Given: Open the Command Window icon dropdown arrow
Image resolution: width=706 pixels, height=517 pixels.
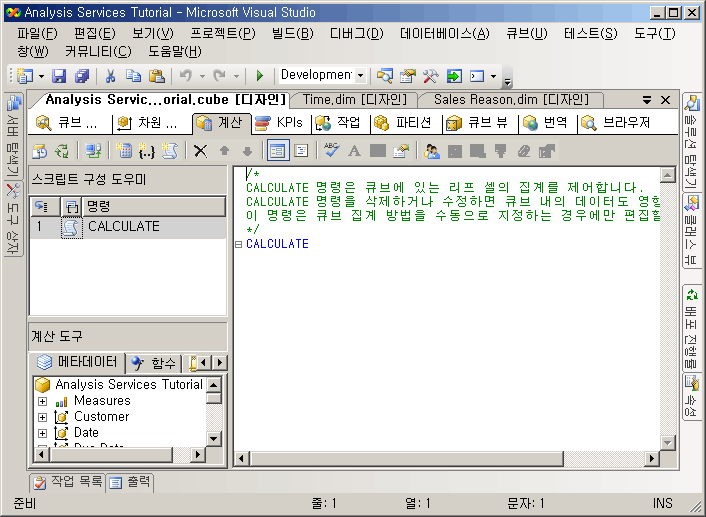Looking at the screenshot, I should pos(493,76).
